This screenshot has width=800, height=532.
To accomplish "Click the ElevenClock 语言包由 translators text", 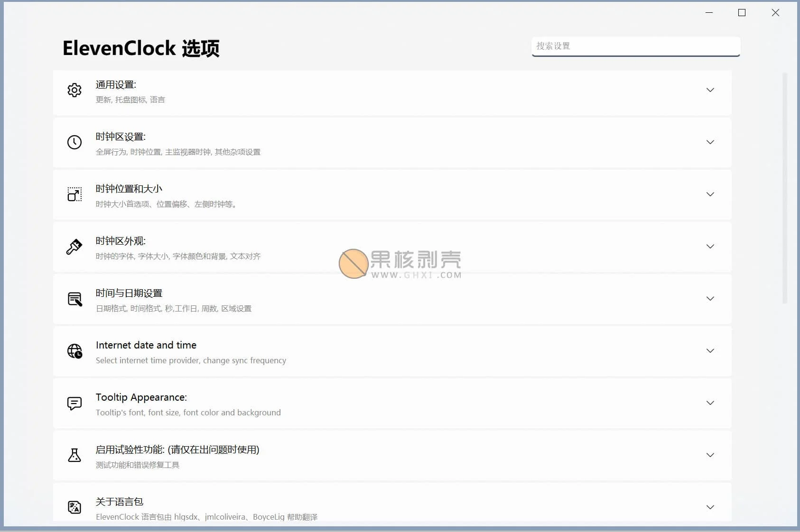I will pos(206,517).
